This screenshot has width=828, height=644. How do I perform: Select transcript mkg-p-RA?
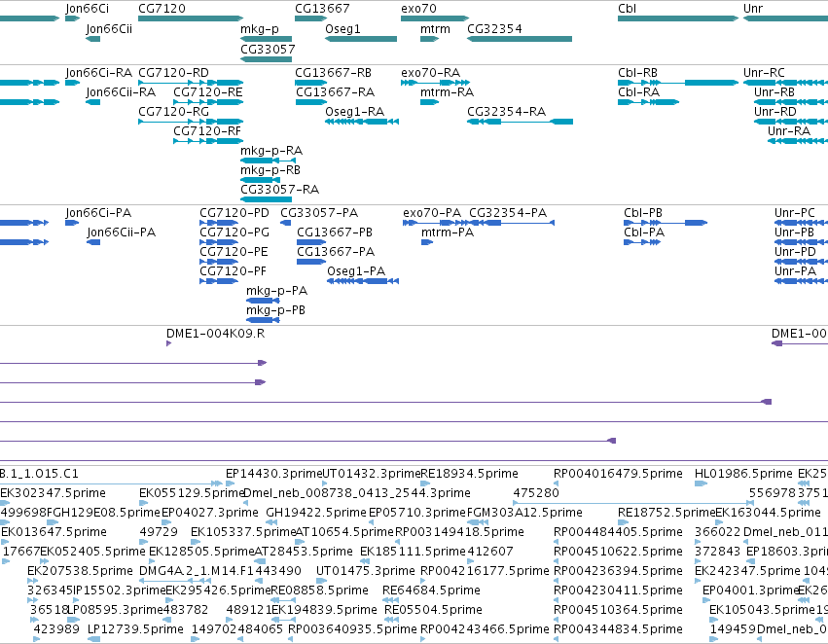point(269,160)
